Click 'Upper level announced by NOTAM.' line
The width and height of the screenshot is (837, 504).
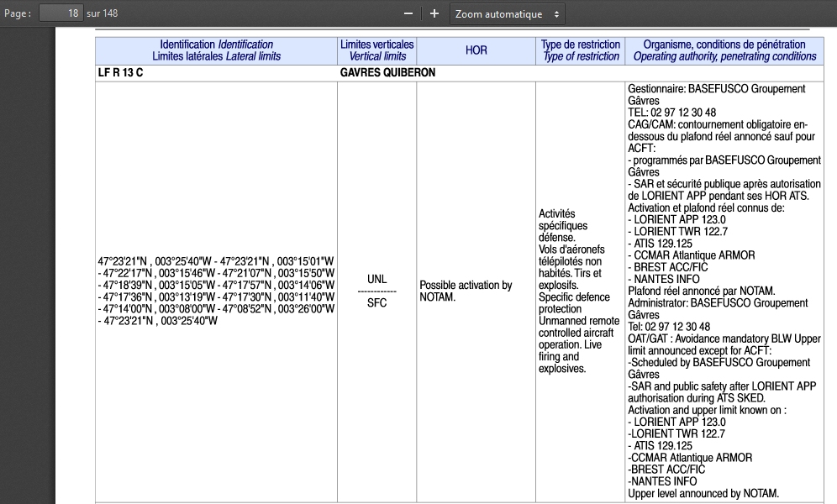click(x=703, y=493)
